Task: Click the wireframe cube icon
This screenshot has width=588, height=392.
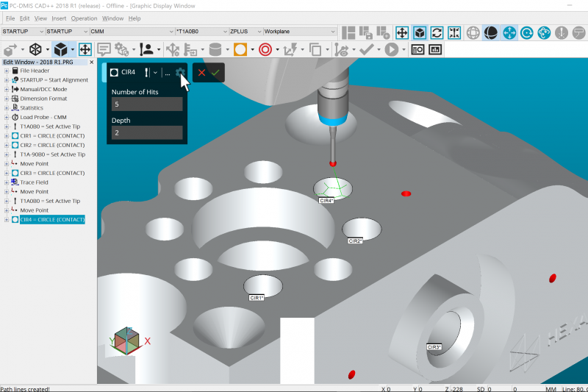Action: (35, 49)
